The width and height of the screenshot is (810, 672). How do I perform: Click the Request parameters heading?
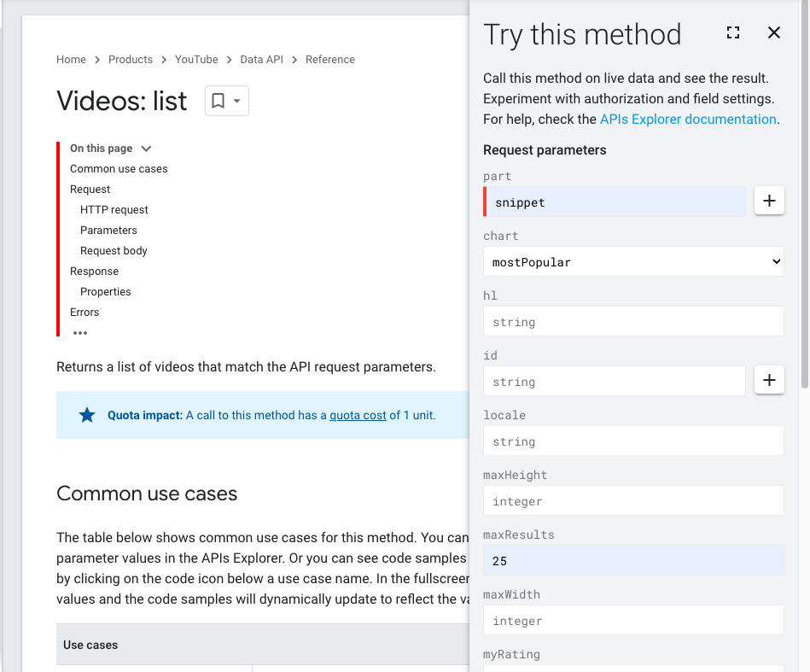point(545,150)
